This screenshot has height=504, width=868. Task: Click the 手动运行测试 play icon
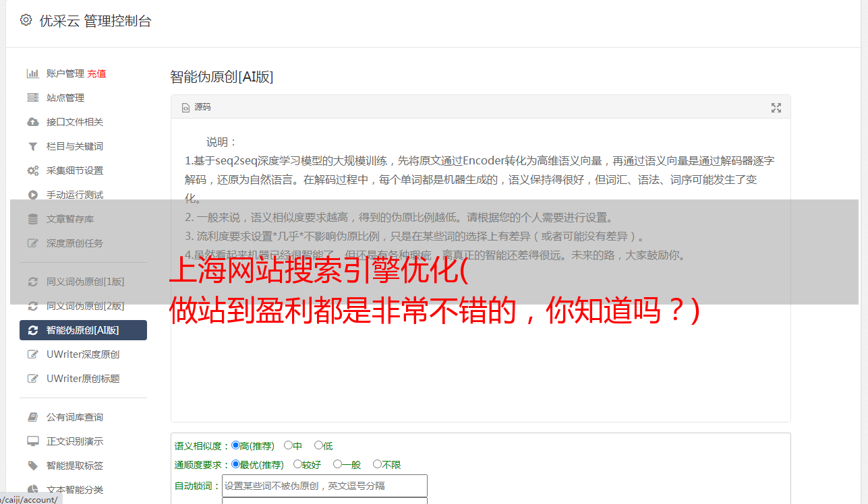[32, 195]
